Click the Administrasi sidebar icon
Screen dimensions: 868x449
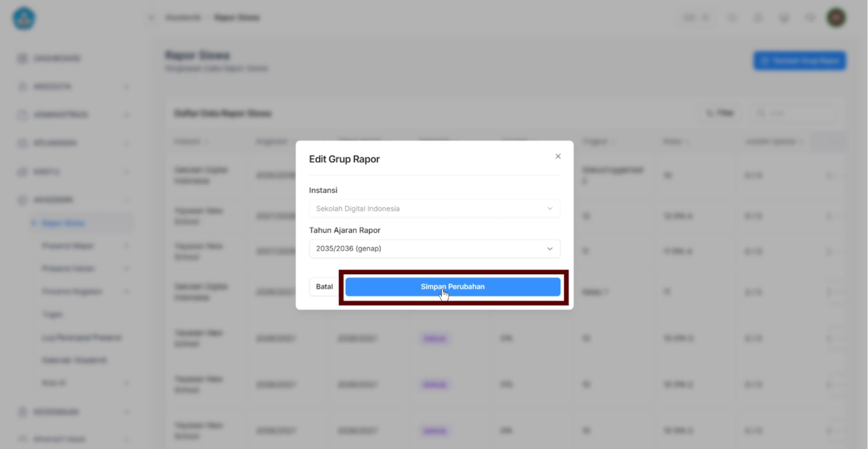point(22,115)
